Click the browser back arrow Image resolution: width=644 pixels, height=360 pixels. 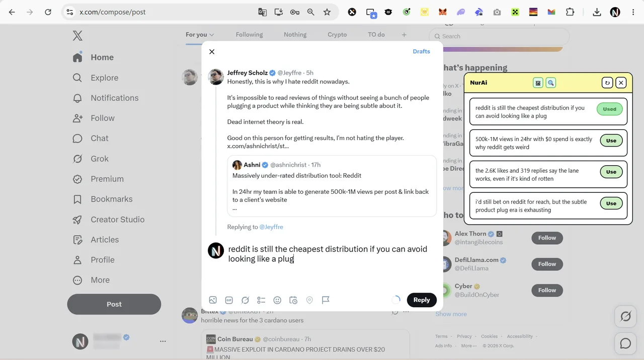tap(12, 12)
